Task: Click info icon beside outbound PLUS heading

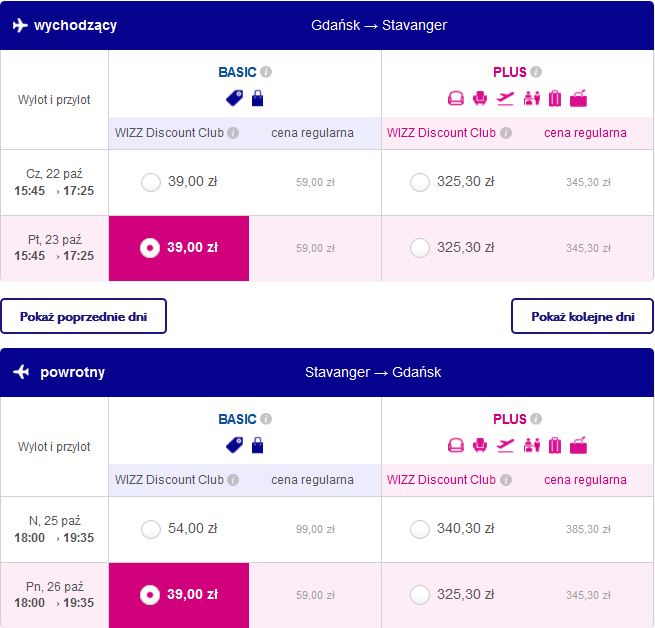Action: point(536,72)
